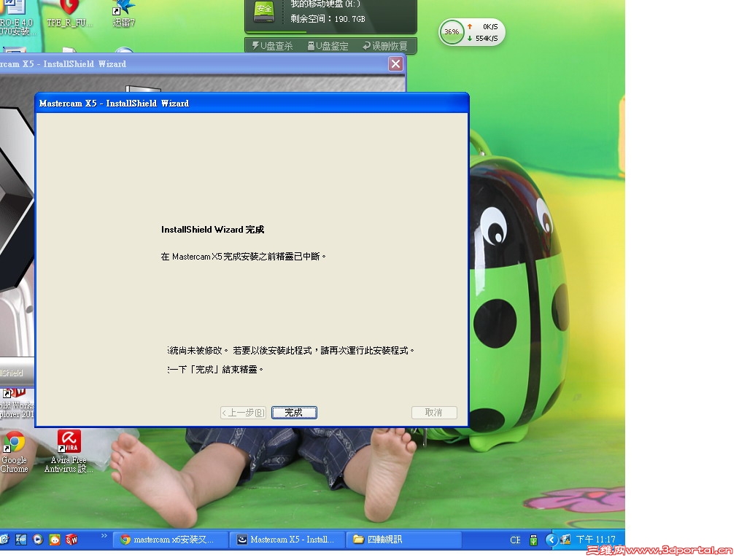Click the CH language indicator in the tray
This screenshot has height=560, width=747.
[x=515, y=540]
